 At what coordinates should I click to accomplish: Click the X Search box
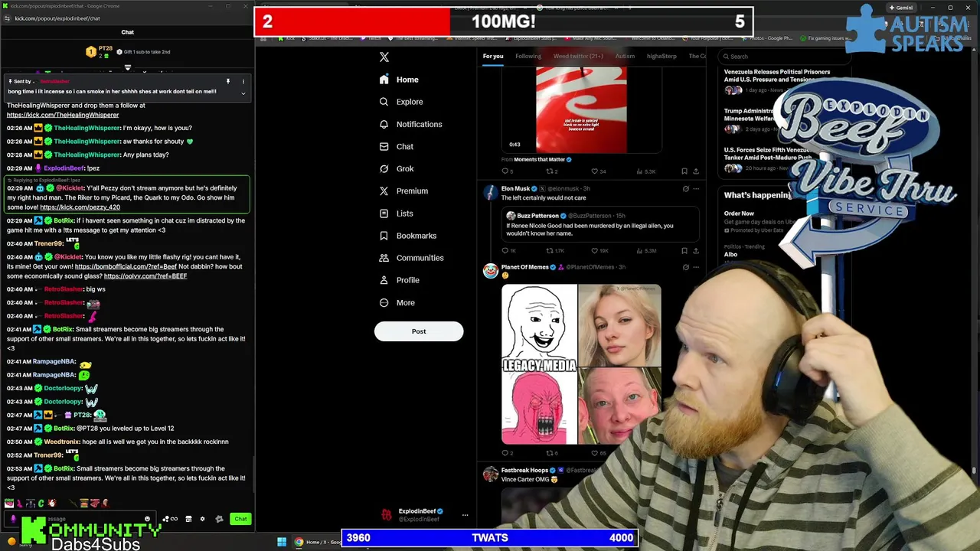[785, 56]
